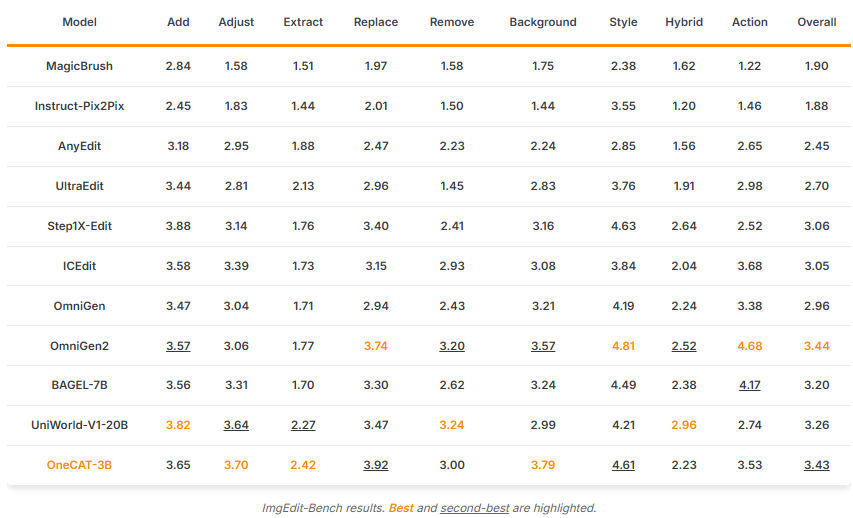Click OneCAT-3B orange Adjust score 3.70
Viewport: 853px width, 518px height.
click(236, 465)
